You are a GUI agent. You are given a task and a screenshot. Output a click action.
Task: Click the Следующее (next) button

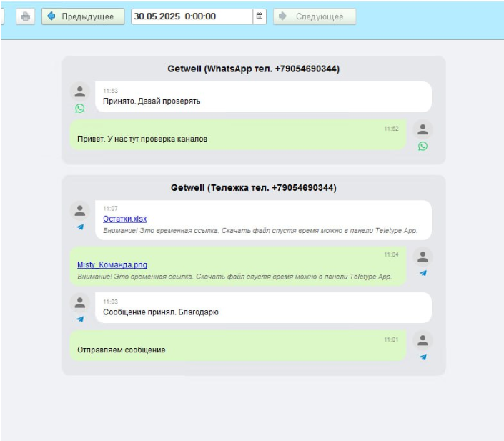pos(315,16)
